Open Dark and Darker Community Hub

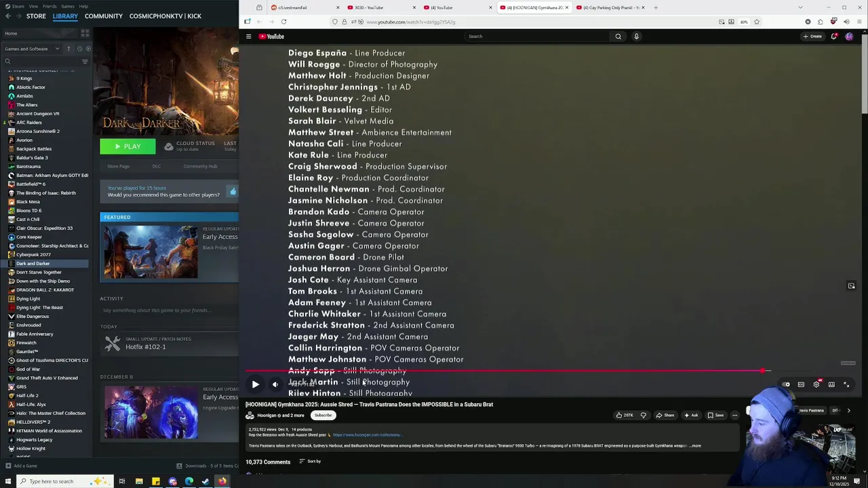pos(200,166)
